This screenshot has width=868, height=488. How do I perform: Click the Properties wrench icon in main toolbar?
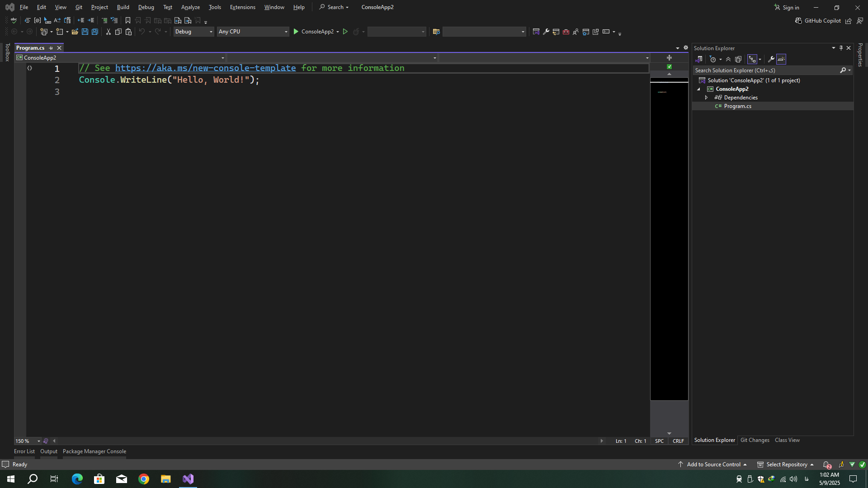[x=546, y=32]
